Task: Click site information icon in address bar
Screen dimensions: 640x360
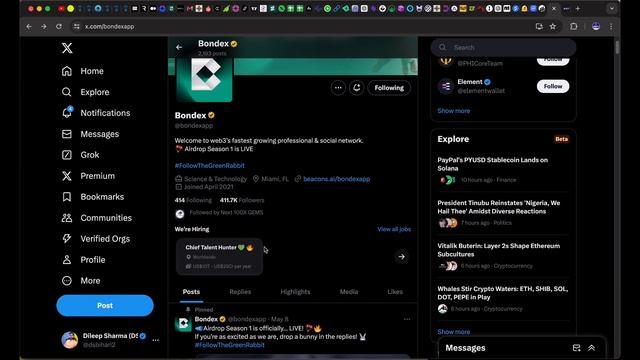Action: pos(76,27)
